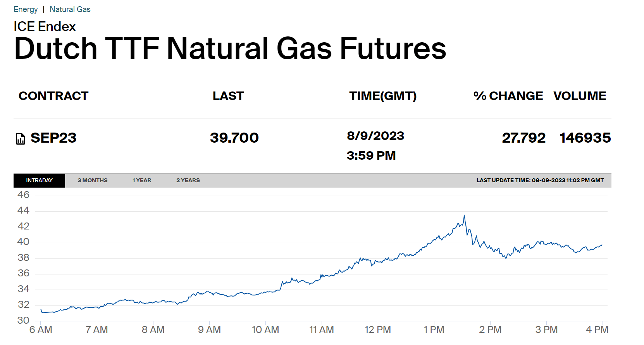Image resolution: width=644 pixels, height=345 pixels.
Task: Click the CONTRACT column header
Action: (53, 96)
